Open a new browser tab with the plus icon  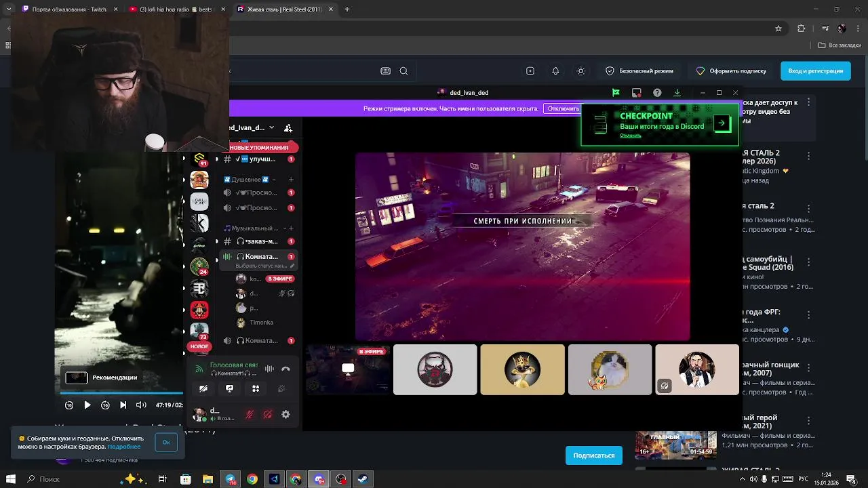pyautogui.click(x=347, y=9)
